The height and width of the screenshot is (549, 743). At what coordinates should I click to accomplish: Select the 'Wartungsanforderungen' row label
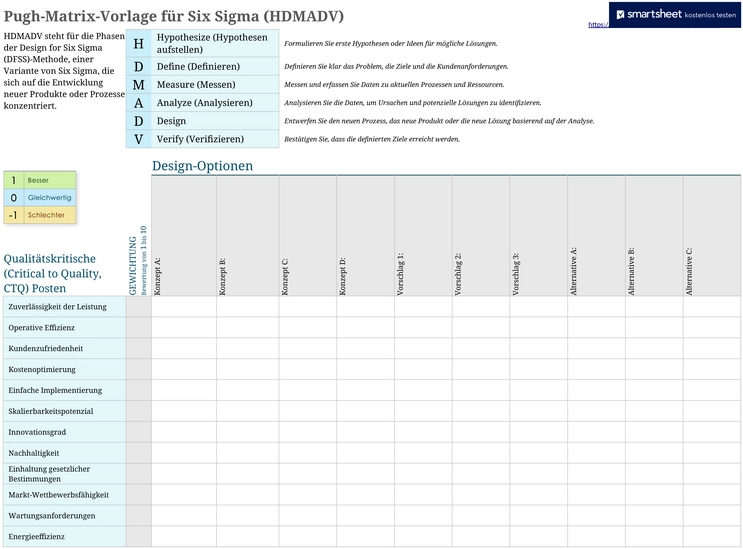pos(64,516)
